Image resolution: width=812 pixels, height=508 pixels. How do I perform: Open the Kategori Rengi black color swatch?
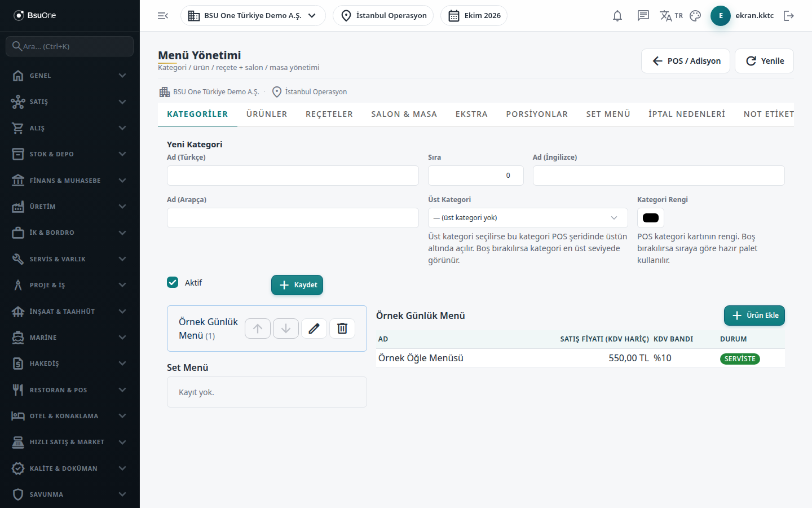pyautogui.click(x=651, y=218)
